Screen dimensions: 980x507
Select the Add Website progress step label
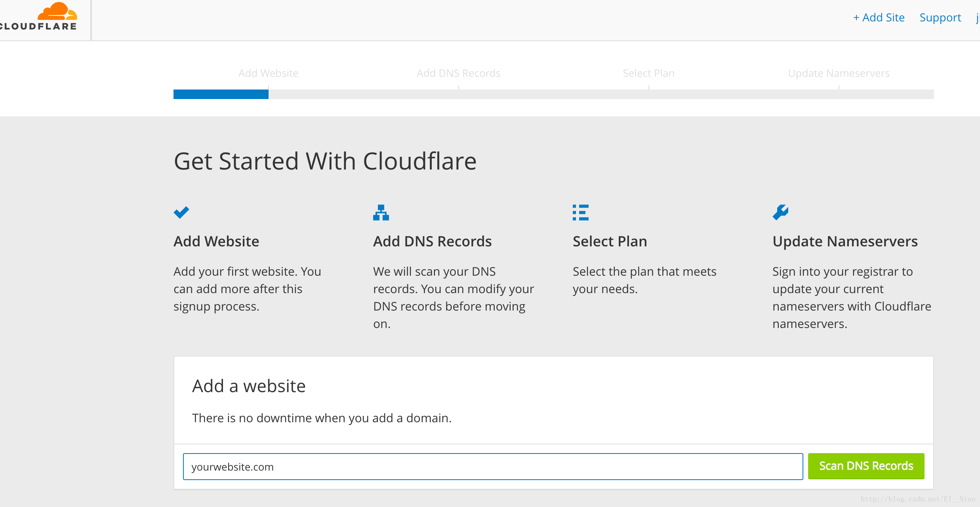point(268,73)
